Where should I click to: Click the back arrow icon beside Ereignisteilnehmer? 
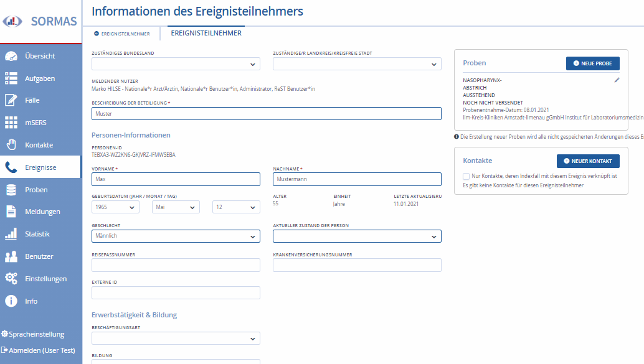point(97,34)
